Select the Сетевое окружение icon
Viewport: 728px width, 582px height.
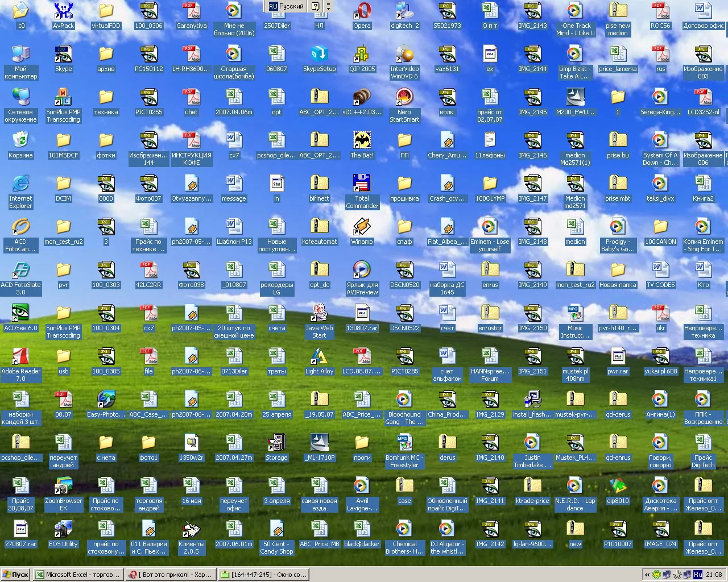(20, 105)
